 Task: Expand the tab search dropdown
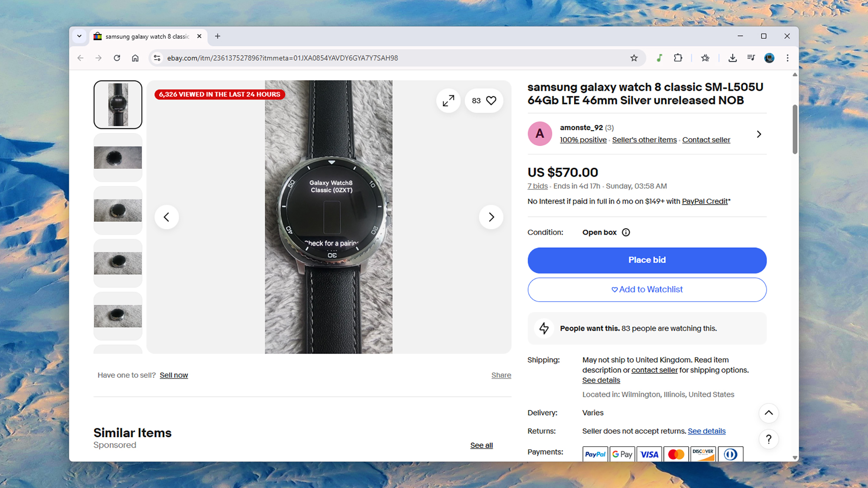[x=79, y=36]
